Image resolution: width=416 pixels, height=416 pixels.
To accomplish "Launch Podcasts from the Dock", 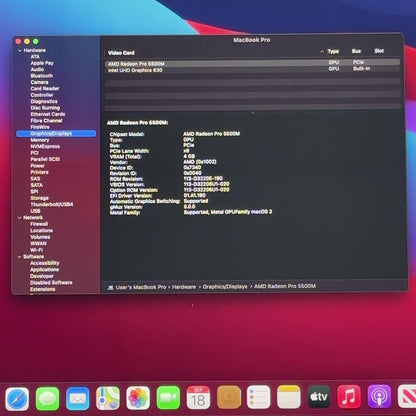I will [379, 396].
